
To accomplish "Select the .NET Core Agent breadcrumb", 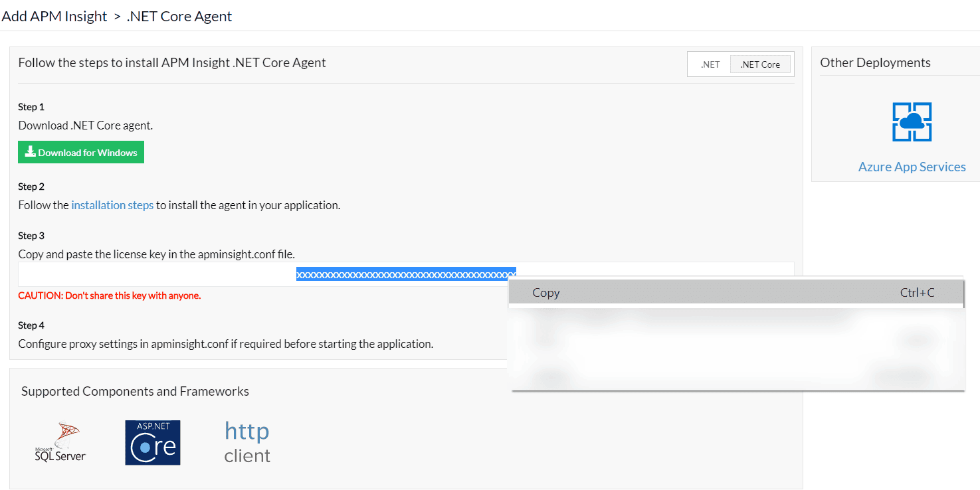I will 179,16.
